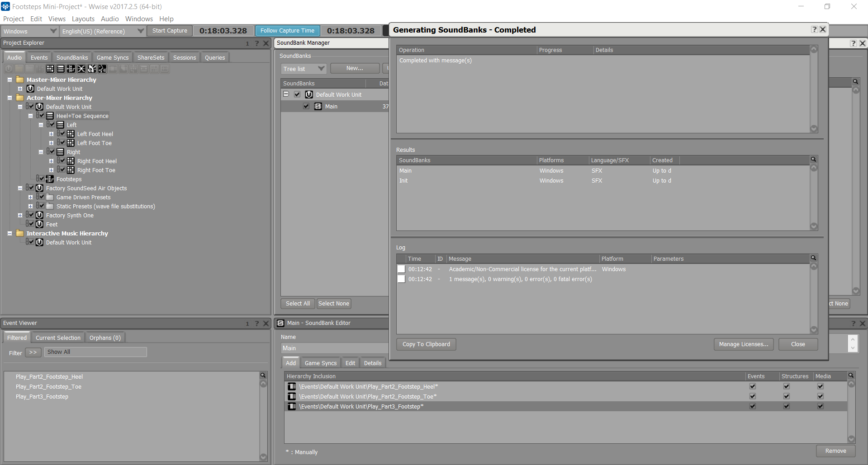Click the search icon in the Log panel
The height and width of the screenshot is (465, 868).
click(x=813, y=258)
